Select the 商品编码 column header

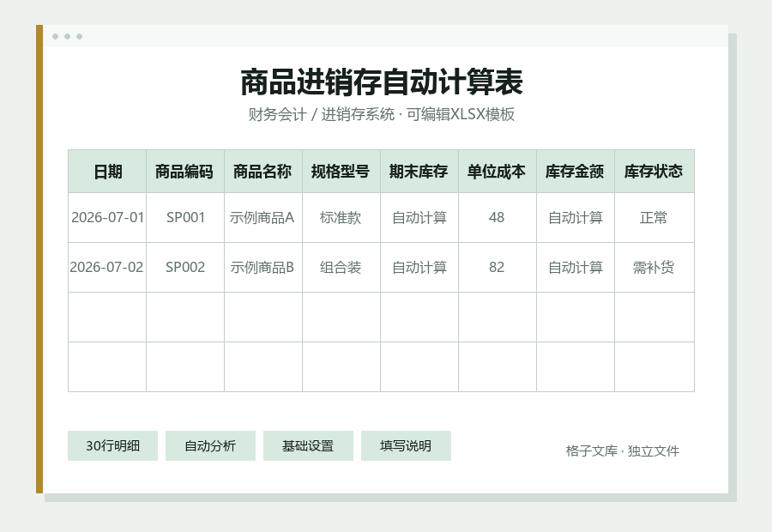click(x=185, y=172)
